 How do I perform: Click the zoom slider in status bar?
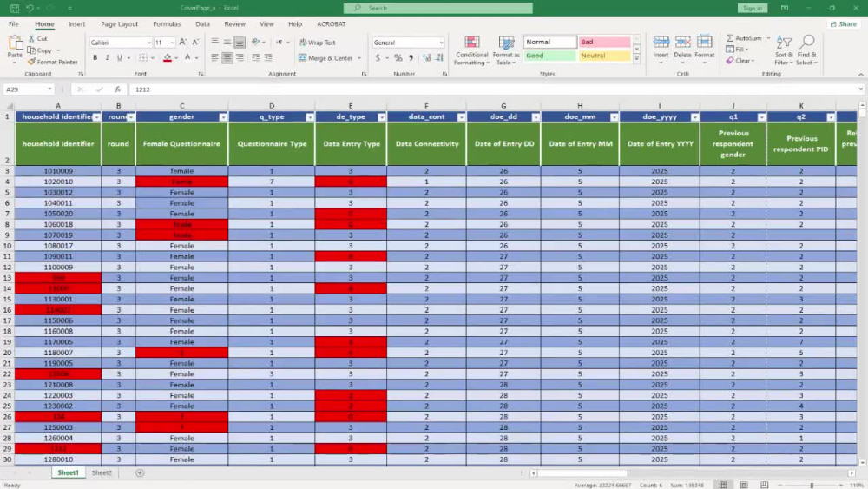tap(812, 486)
